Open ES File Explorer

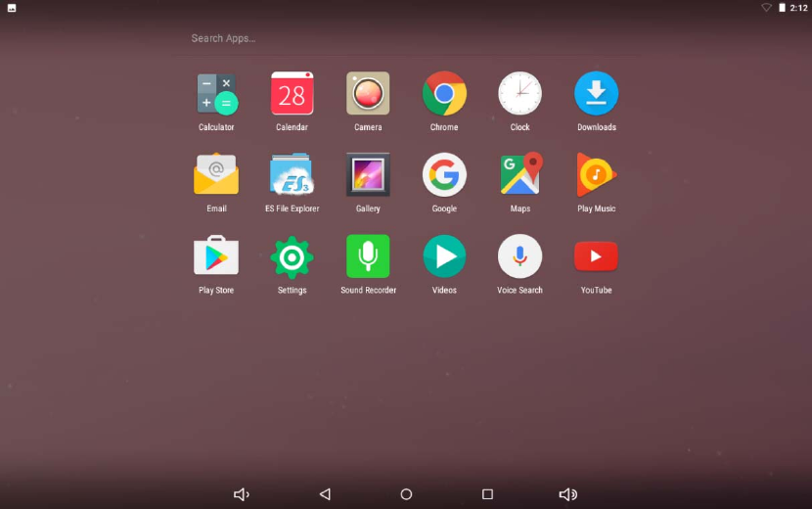[x=293, y=174]
